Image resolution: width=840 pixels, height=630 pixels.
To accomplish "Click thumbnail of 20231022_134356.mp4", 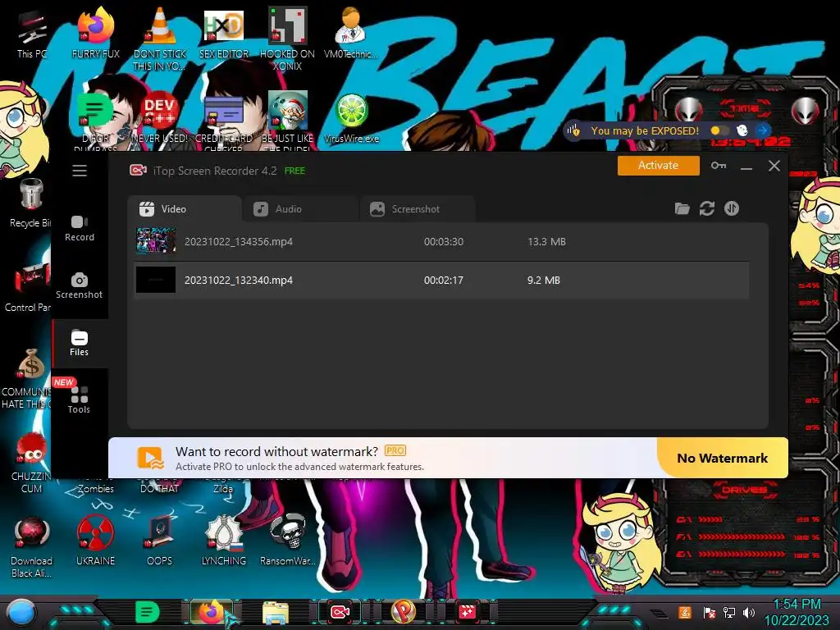I will pyautogui.click(x=156, y=241).
